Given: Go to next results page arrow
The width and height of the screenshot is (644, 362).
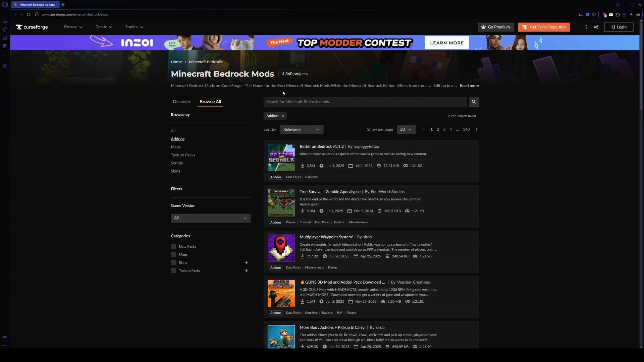Looking at the screenshot, I should (477, 129).
